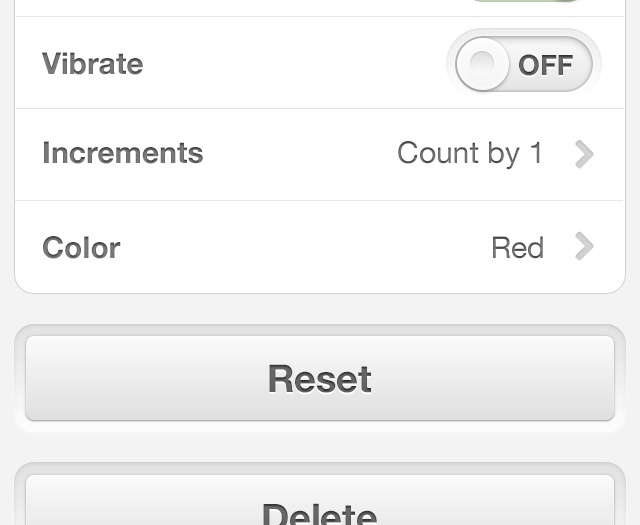Viewport: 640px width, 525px height.
Task: Click the chevron arrow in the Color row
Action: coord(585,247)
